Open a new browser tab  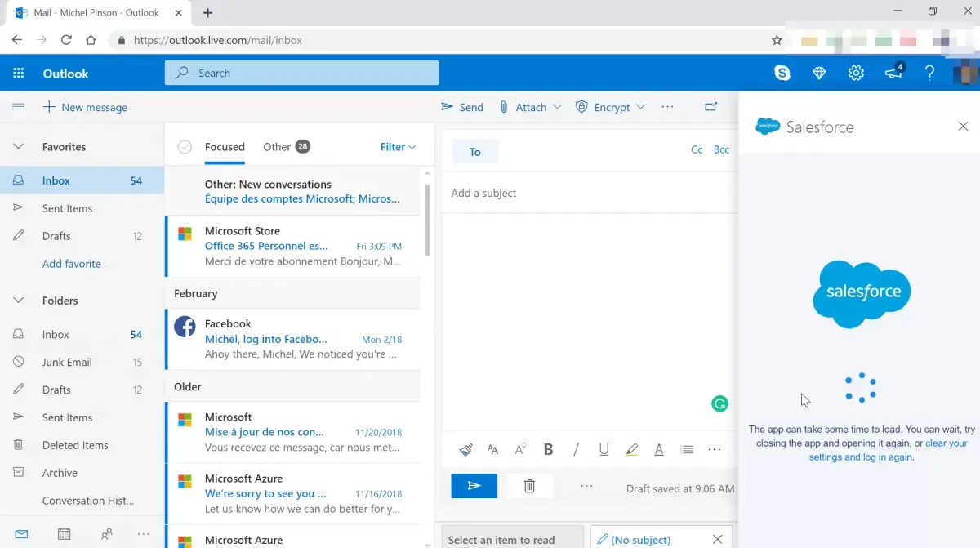click(207, 13)
